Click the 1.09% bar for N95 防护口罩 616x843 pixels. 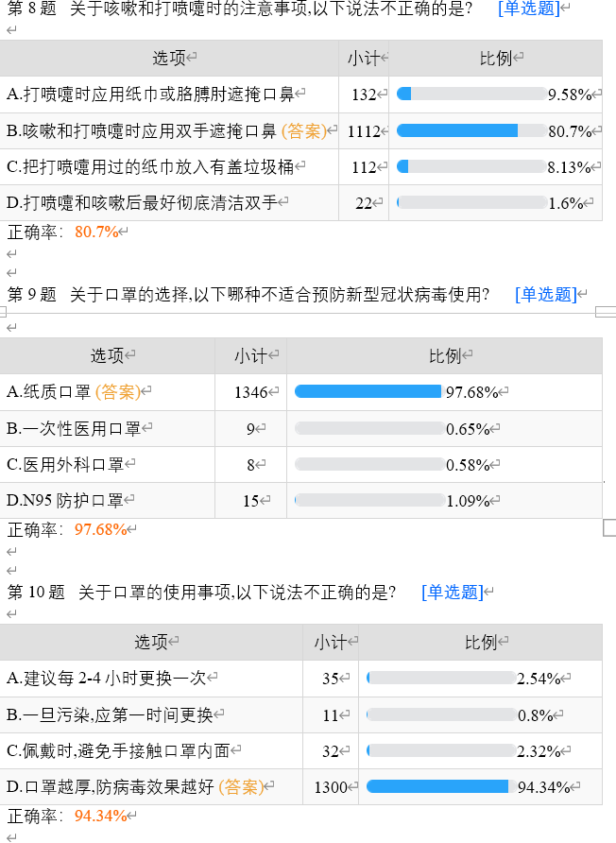click(x=368, y=501)
